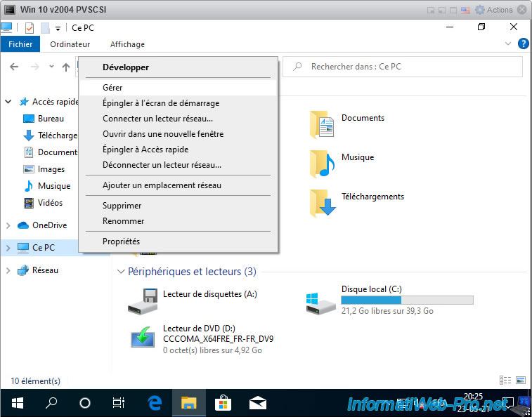
Task: Expand the Réseau tree node
Action: pos(8,270)
